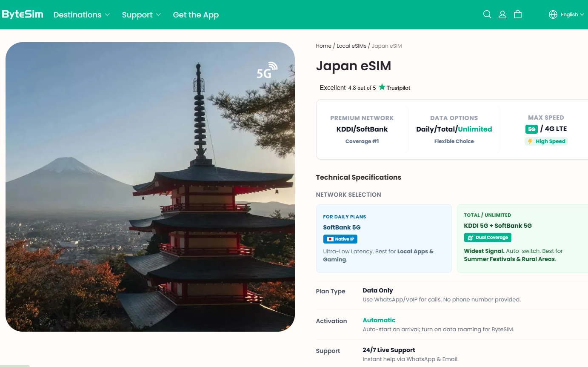Click the Dual Coverage badge

point(488,238)
